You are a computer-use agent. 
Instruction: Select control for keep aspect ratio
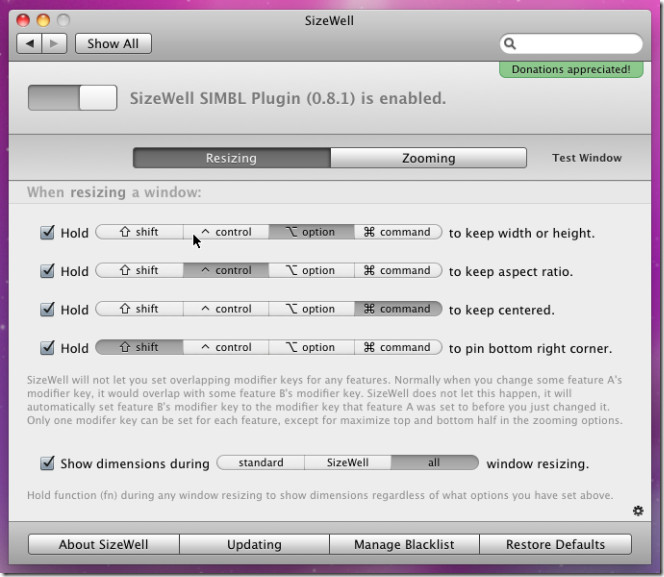coord(226,270)
